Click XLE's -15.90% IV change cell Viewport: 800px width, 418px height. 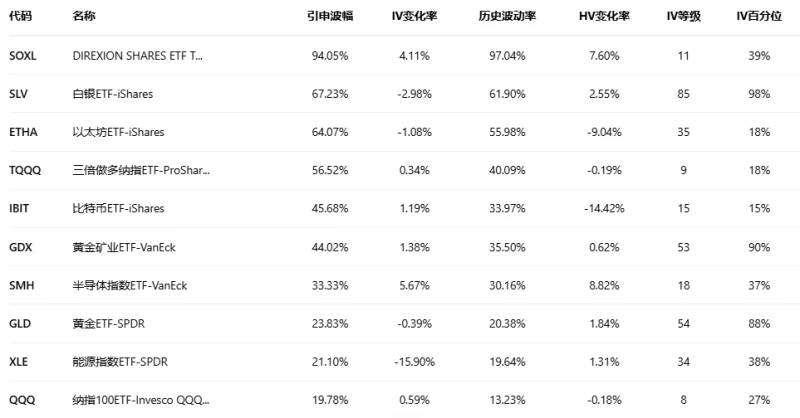412,362
